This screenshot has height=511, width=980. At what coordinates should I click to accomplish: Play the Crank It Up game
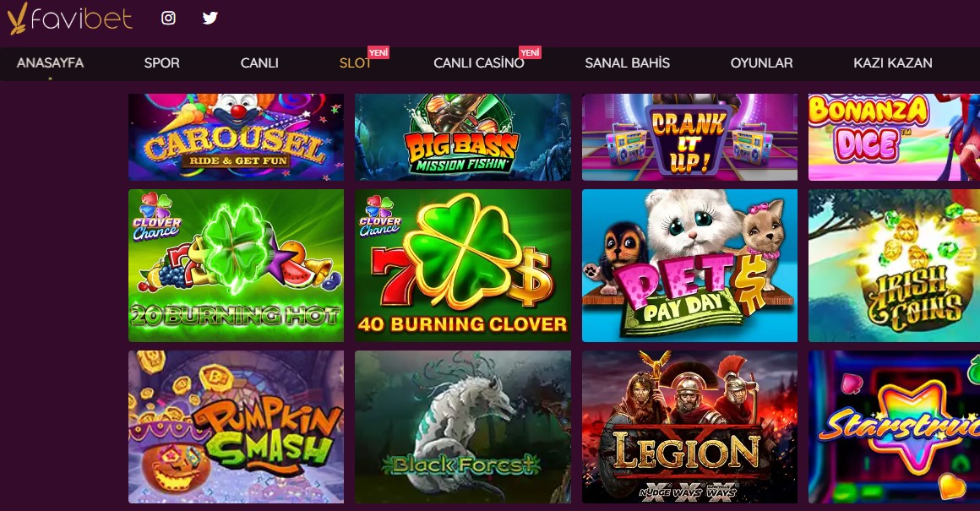click(689, 138)
